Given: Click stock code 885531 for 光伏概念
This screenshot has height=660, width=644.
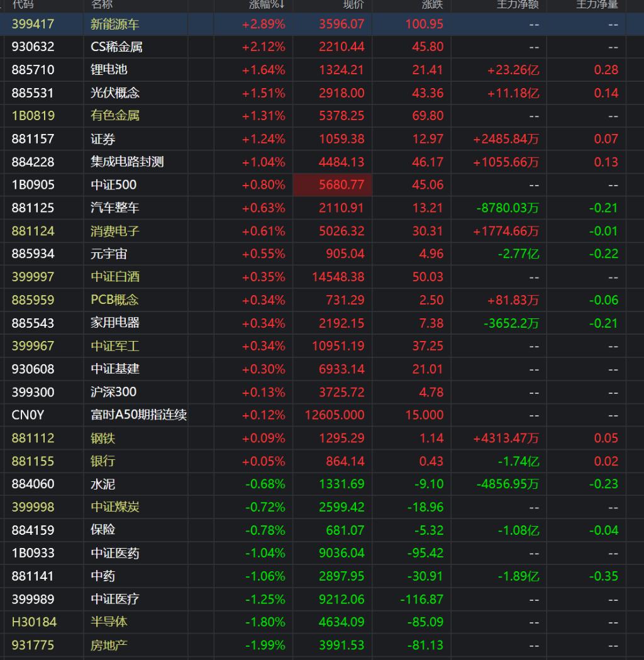Looking at the screenshot, I should [33, 93].
